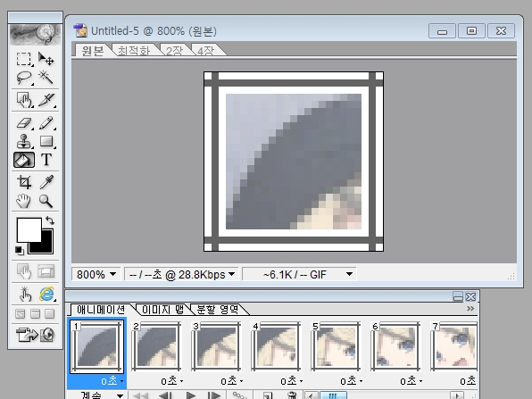This screenshot has width=532, height=399.
Task: Select the Slice knife tool
Action: (x=46, y=100)
